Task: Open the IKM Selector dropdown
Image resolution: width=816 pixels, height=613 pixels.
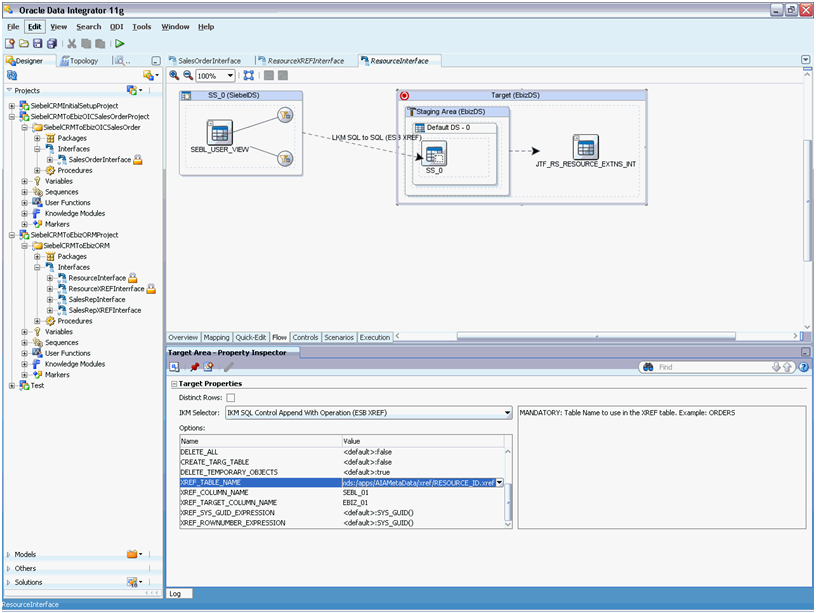Action: [508, 413]
